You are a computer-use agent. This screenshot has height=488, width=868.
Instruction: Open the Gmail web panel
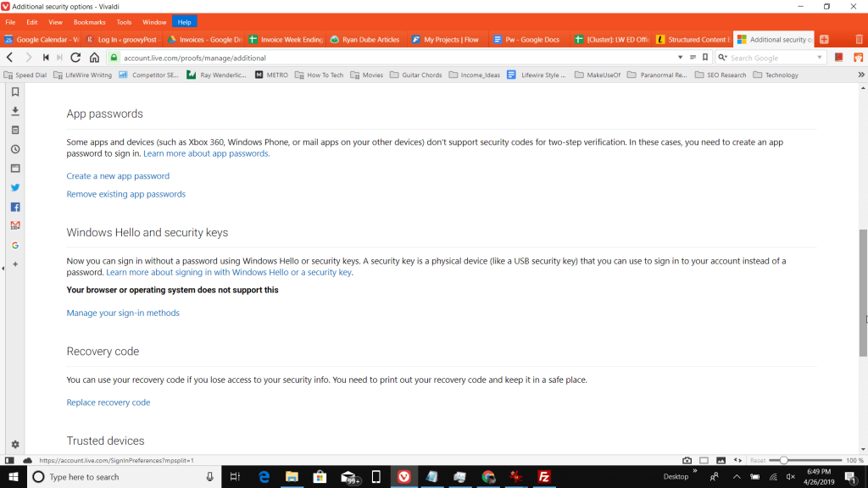15,225
